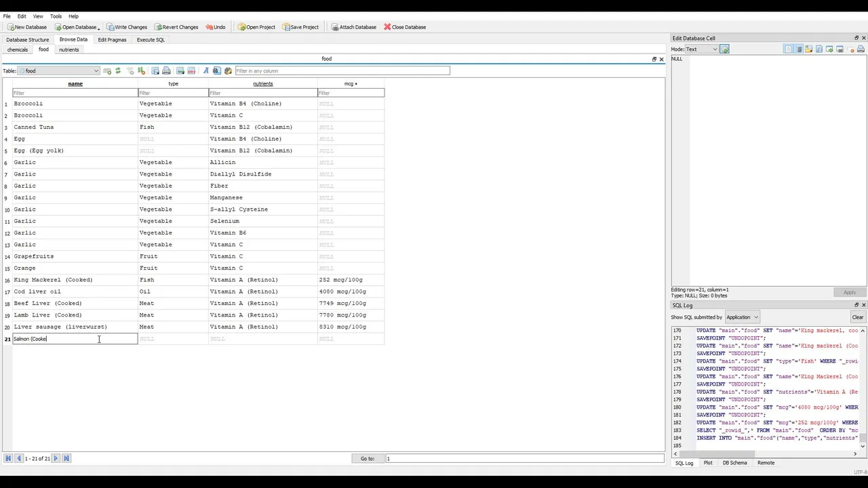Go to the previous page of records
The image size is (868, 488).
click(x=19, y=458)
